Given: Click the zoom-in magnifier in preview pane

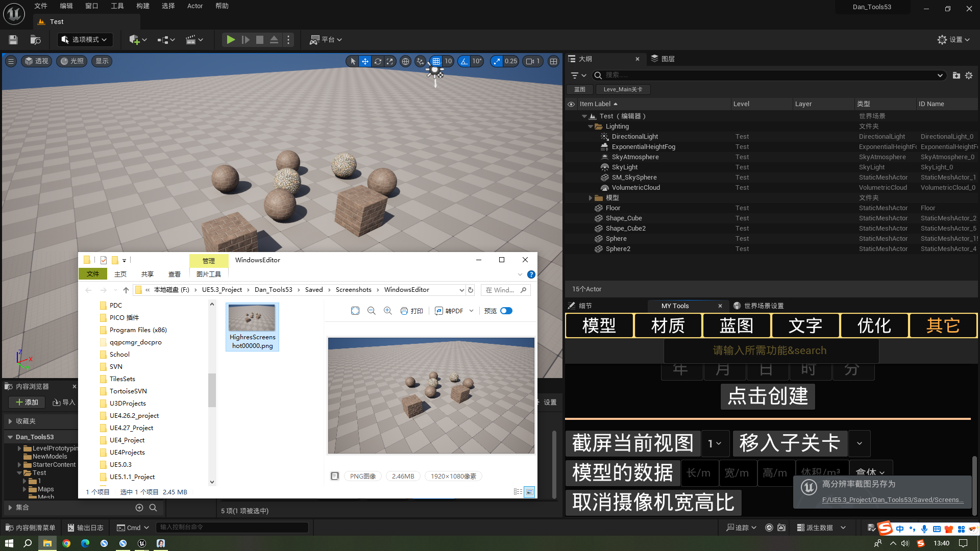Looking at the screenshot, I should 388,311.
